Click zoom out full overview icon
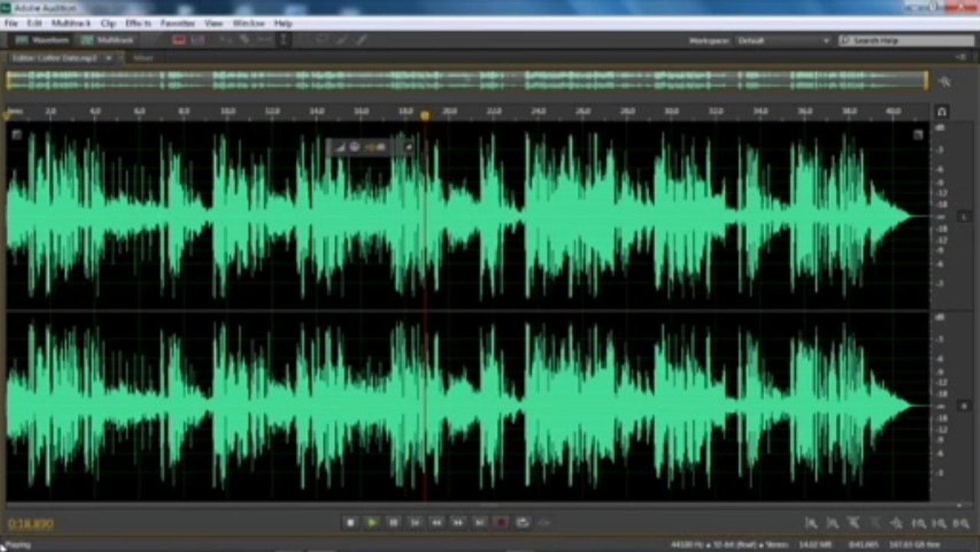 [x=945, y=82]
